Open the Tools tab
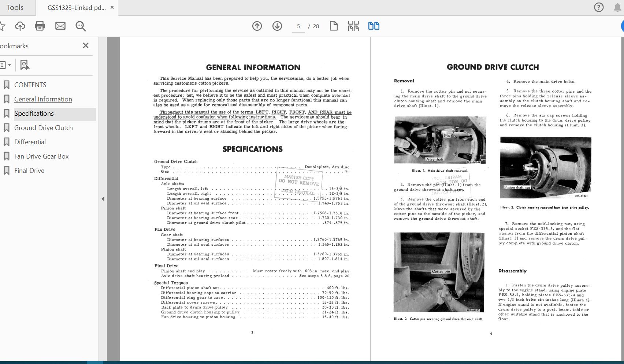 [x=15, y=7]
